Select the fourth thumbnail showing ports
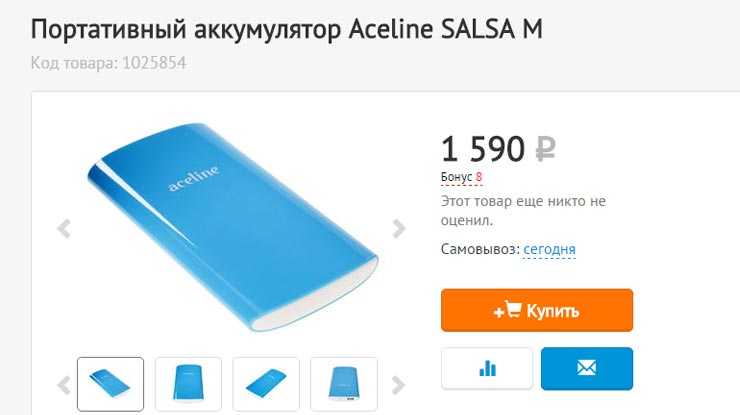 344,384
